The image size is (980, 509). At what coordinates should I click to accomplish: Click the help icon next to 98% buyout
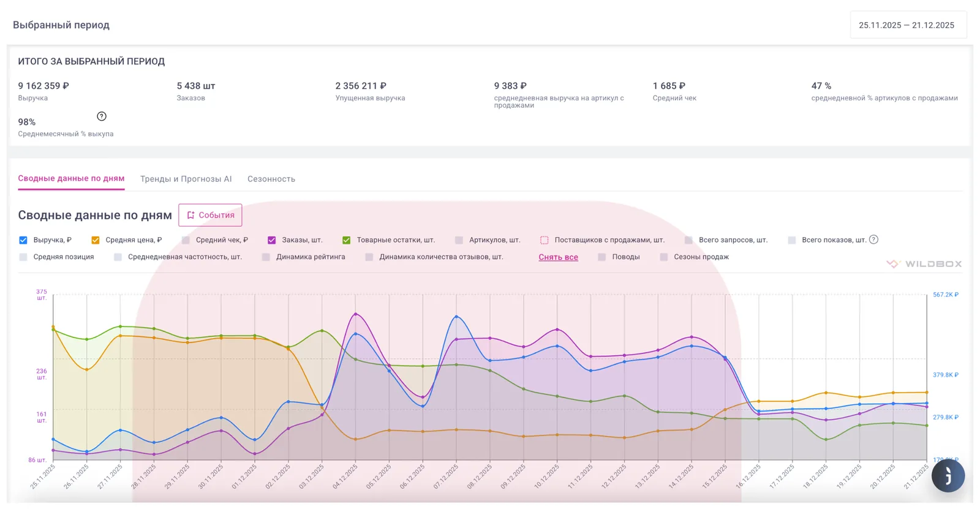[x=102, y=116]
